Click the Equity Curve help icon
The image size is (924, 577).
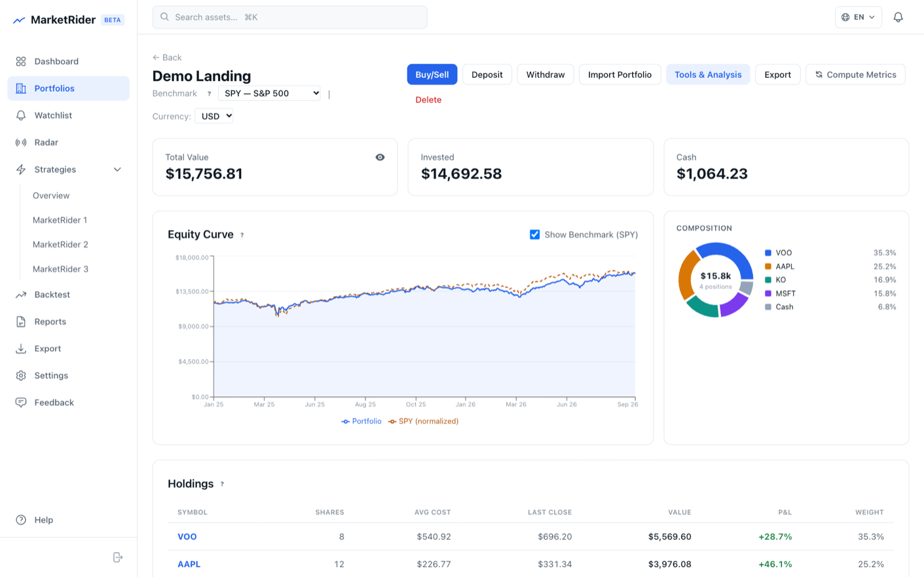click(242, 235)
